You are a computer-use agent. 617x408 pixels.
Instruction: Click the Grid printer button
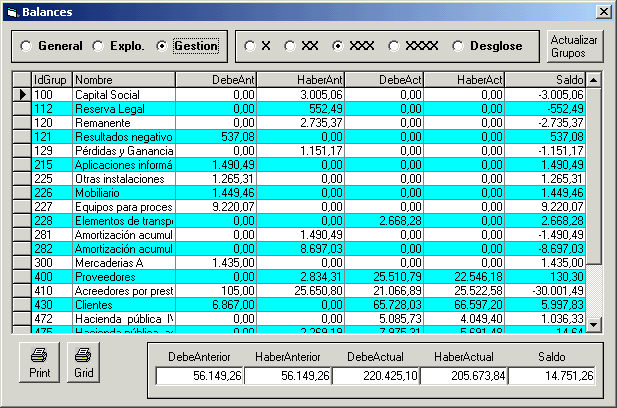coord(85,362)
